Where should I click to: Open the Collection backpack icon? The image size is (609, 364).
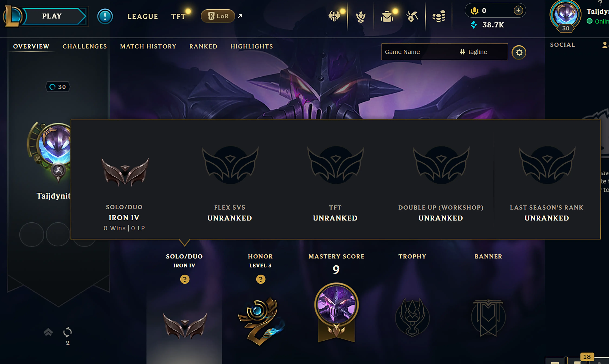[387, 16]
